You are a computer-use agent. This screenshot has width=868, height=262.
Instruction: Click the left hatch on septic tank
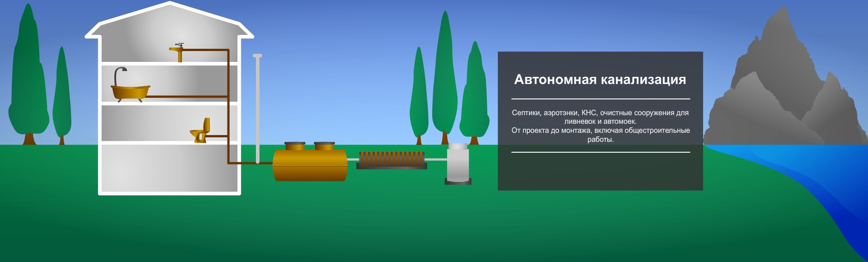pos(295,146)
